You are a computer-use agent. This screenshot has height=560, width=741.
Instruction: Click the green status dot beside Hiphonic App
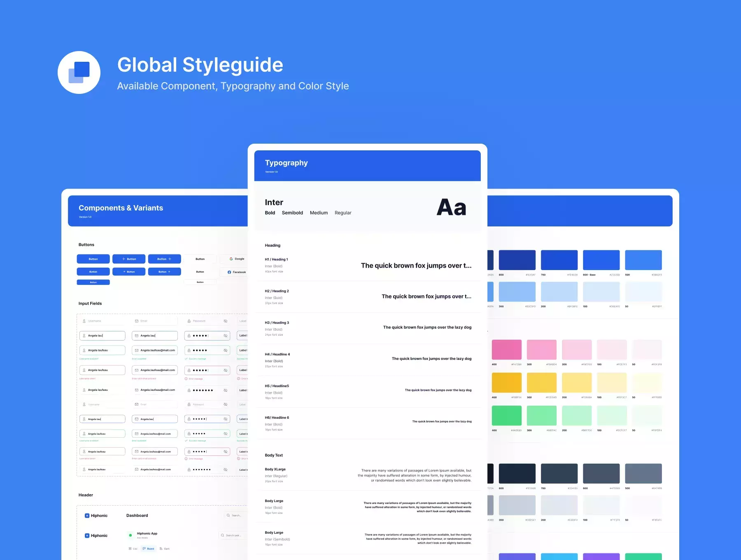pyautogui.click(x=130, y=535)
